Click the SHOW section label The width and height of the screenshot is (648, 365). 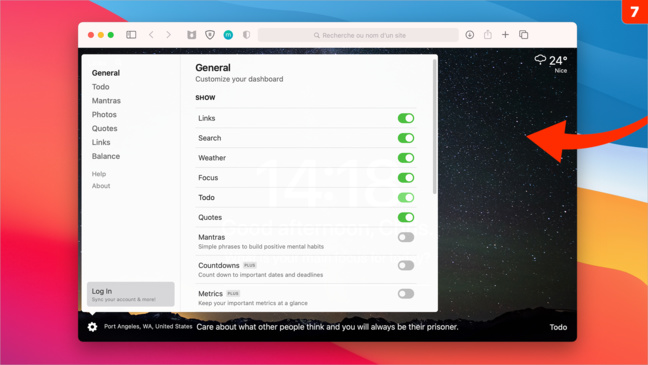point(205,98)
